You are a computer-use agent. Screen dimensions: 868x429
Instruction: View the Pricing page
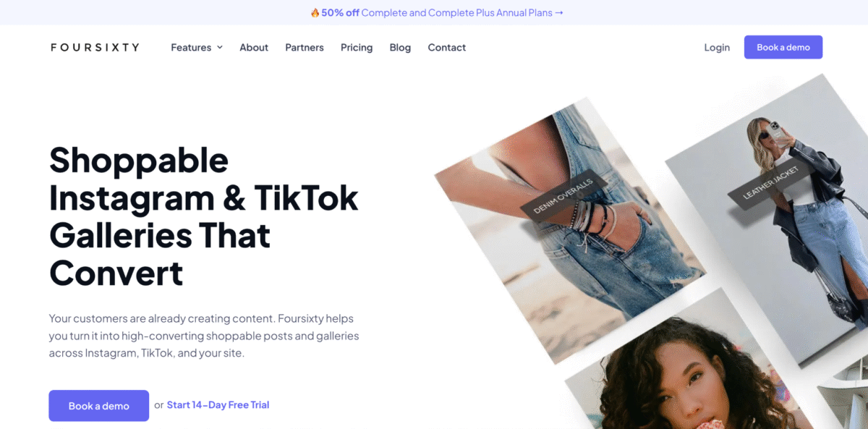tap(357, 48)
